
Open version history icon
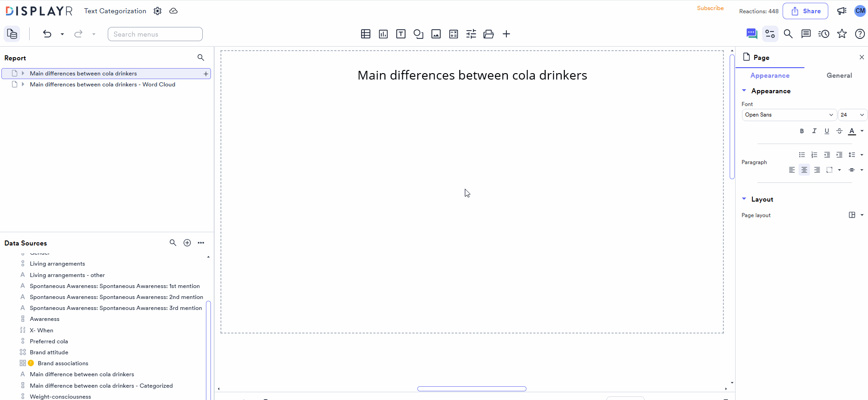[824, 34]
